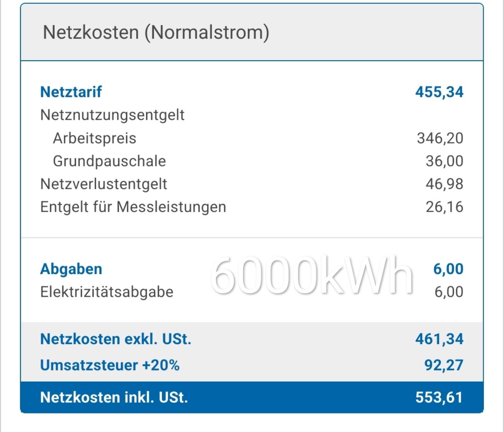The height and width of the screenshot is (432, 504).
Task: Click the Messleistungen amount 26,16
Action: (444, 207)
